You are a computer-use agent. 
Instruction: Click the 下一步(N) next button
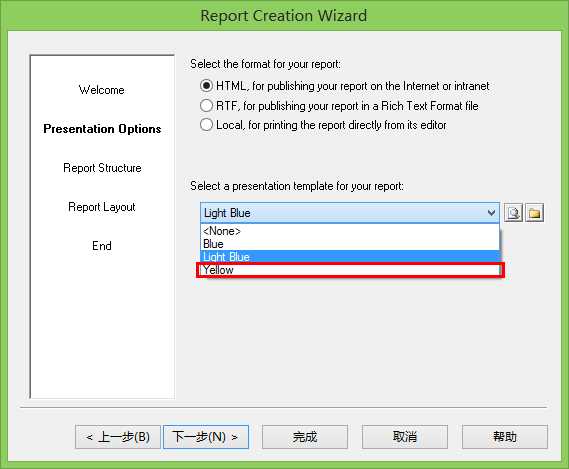206,437
